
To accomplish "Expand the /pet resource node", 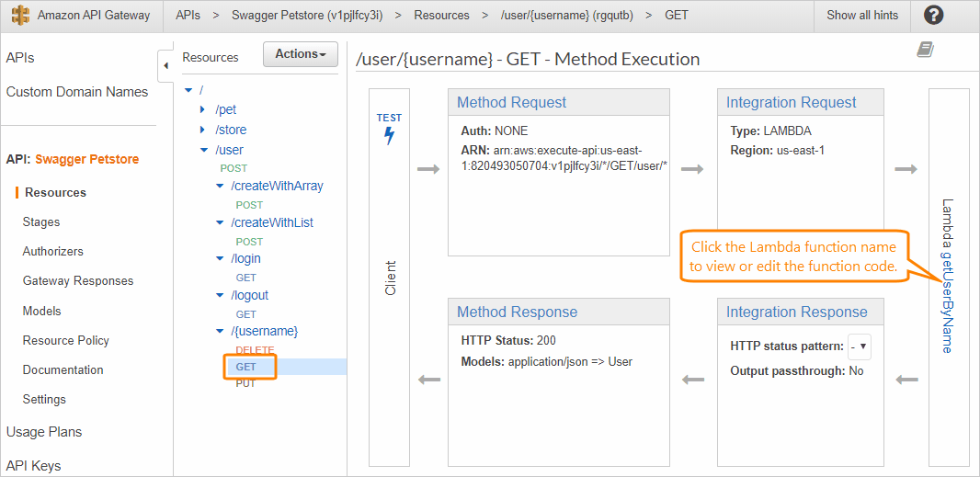I will [203, 109].
